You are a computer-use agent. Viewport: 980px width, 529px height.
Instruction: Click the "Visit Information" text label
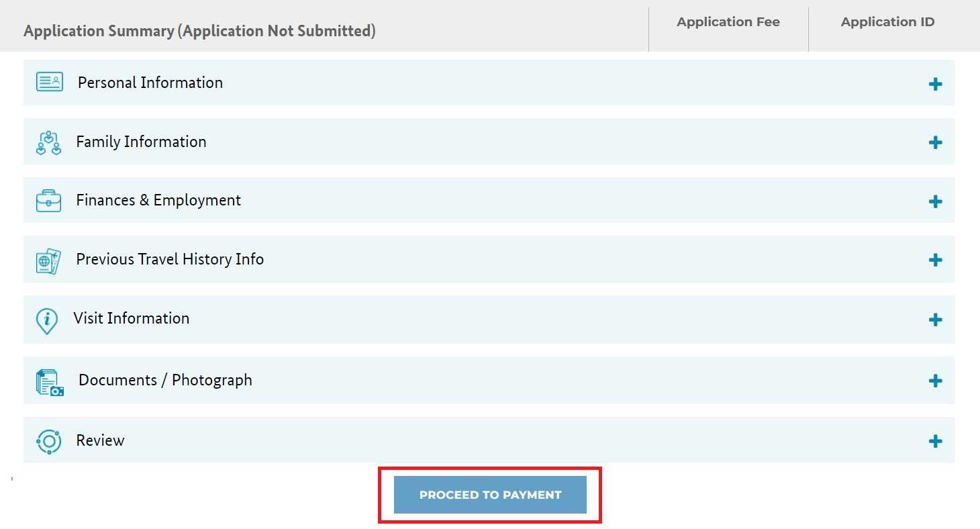132,318
